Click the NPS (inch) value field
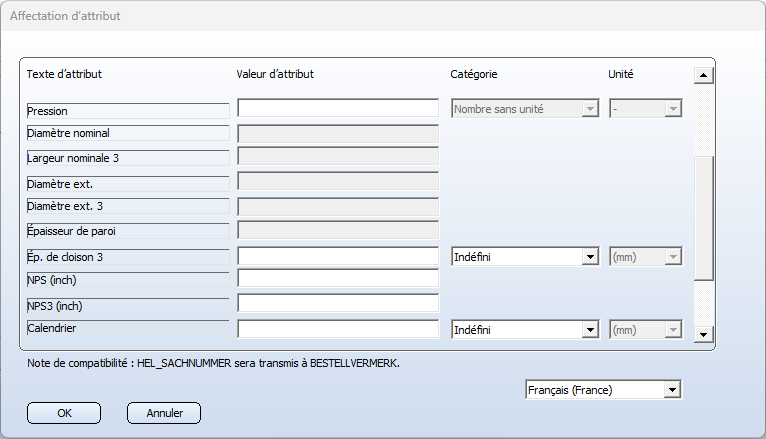 [338, 279]
